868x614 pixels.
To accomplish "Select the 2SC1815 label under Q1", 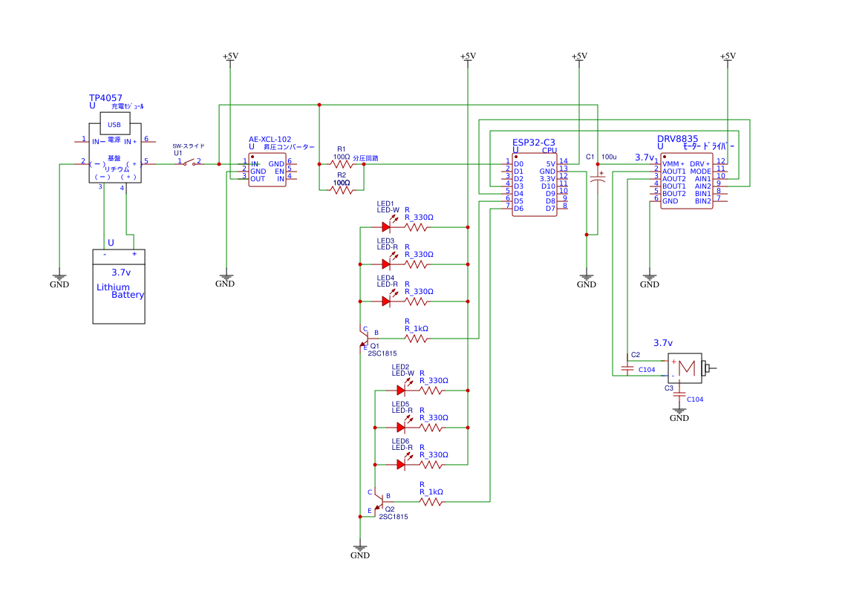I will point(382,353).
